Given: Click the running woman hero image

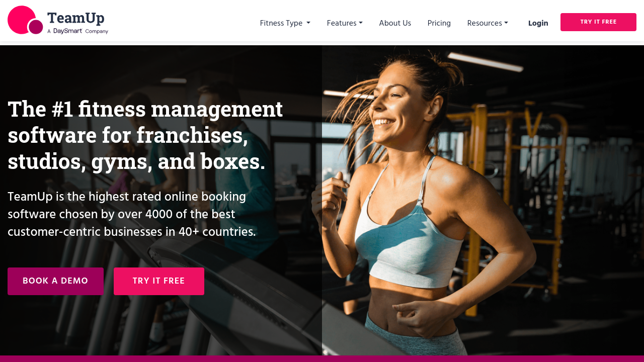Looking at the screenshot, I should 482,200.
